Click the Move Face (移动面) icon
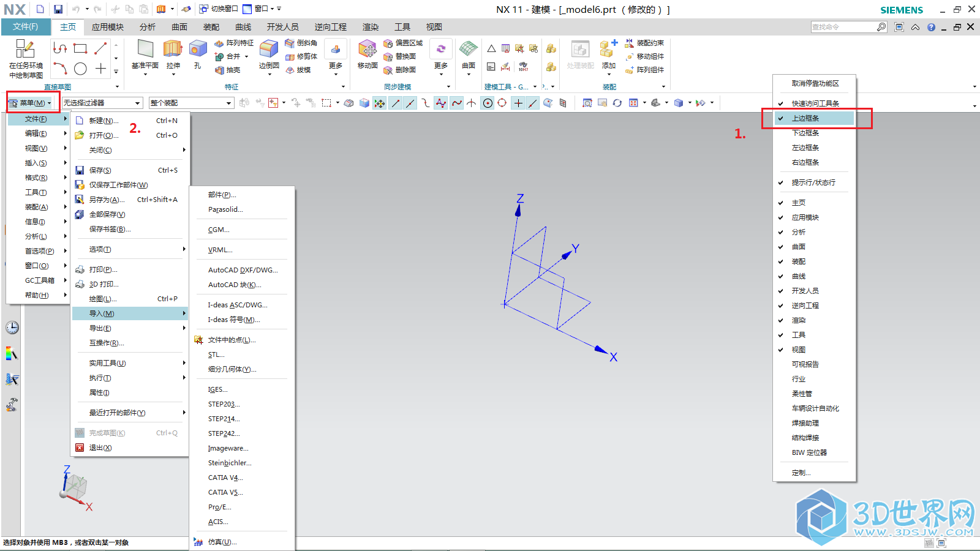 pyautogui.click(x=367, y=49)
